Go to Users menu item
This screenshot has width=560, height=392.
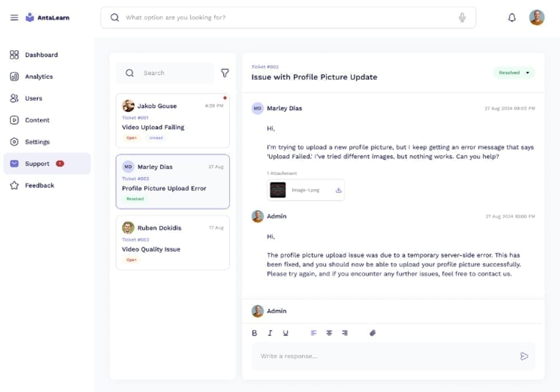click(x=47, y=98)
